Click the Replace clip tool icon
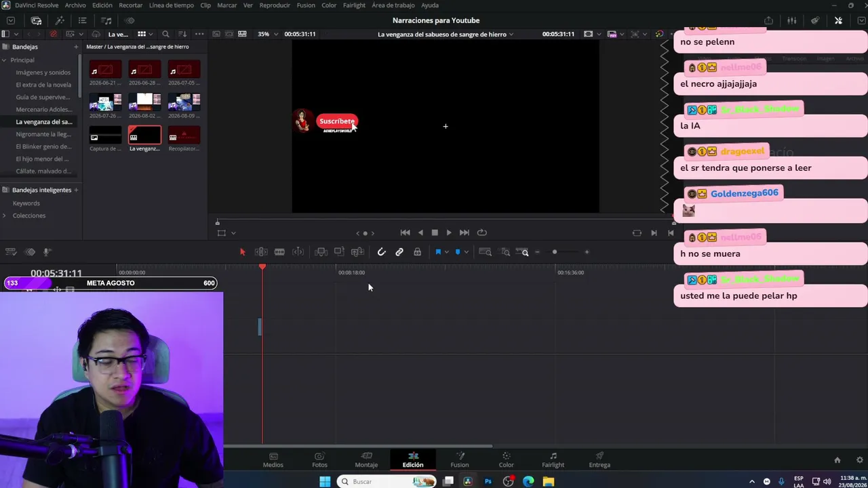Image resolution: width=868 pixels, height=488 pixels. click(x=357, y=252)
